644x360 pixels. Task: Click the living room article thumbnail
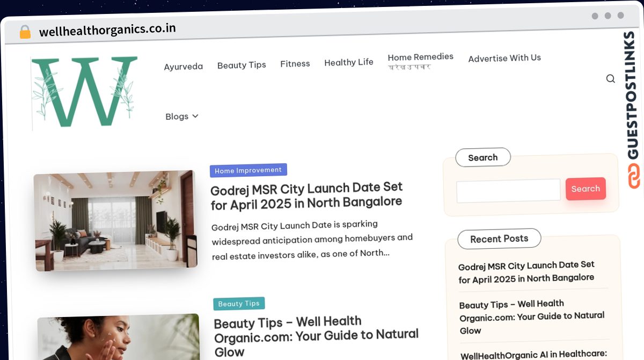[x=115, y=220]
